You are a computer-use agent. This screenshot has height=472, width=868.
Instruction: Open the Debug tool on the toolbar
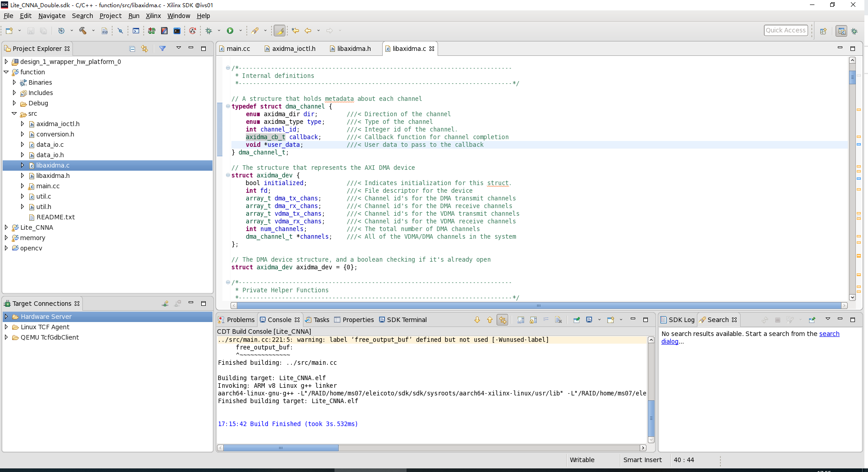click(x=209, y=31)
